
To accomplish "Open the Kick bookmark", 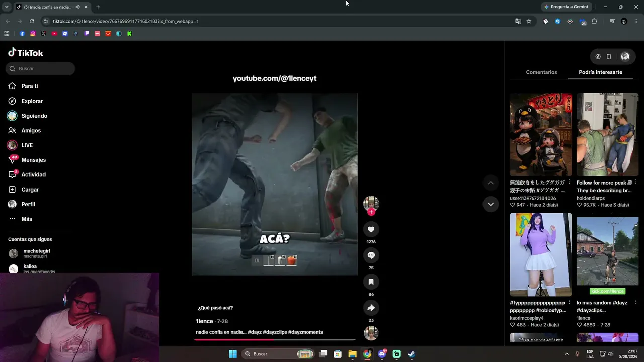I will (129, 34).
